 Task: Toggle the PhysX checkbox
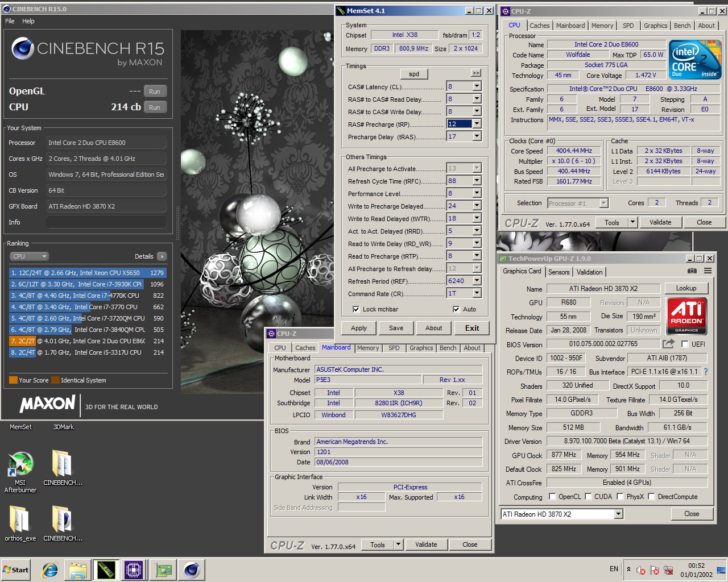620,496
